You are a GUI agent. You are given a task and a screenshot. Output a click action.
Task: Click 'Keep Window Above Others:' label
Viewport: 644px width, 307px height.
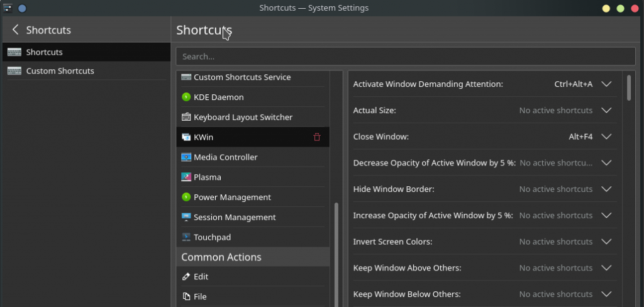[x=407, y=268]
